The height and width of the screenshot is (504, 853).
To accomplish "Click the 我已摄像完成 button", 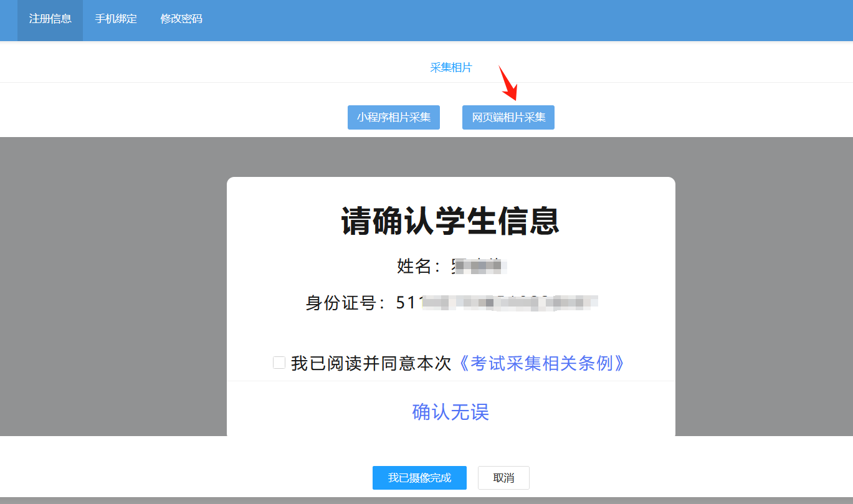I will 419,478.
